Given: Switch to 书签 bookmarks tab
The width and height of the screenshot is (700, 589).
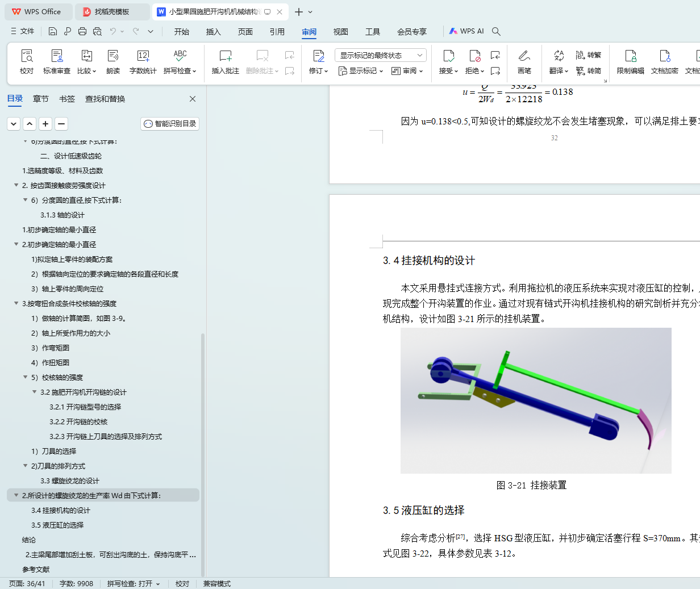Looking at the screenshot, I should tap(67, 99).
